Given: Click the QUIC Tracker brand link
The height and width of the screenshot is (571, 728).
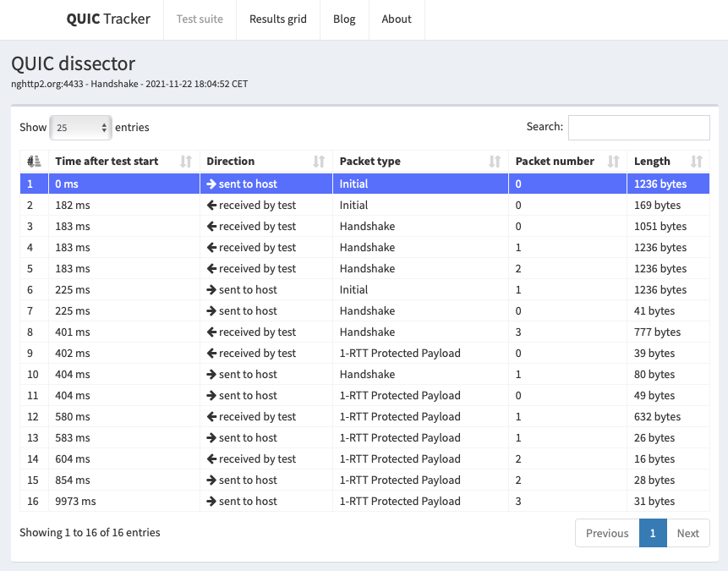Looking at the screenshot, I should pyautogui.click(x=108, y=19).
